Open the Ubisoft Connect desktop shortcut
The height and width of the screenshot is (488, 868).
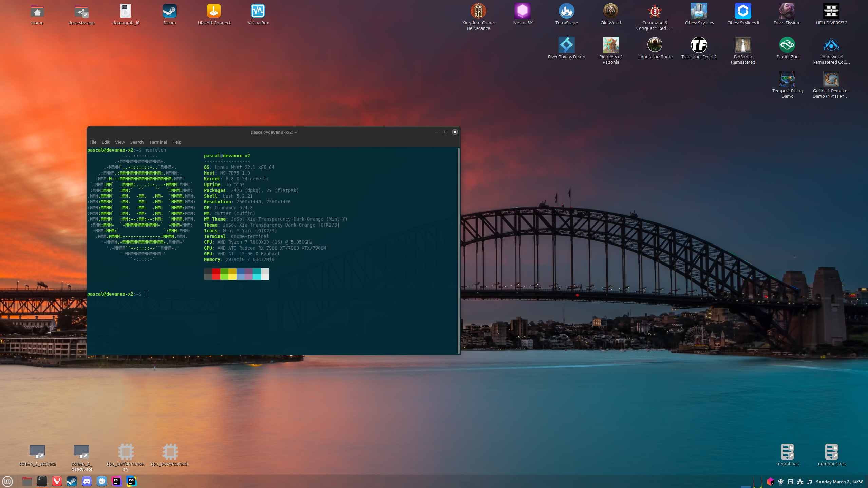point(214,12)
